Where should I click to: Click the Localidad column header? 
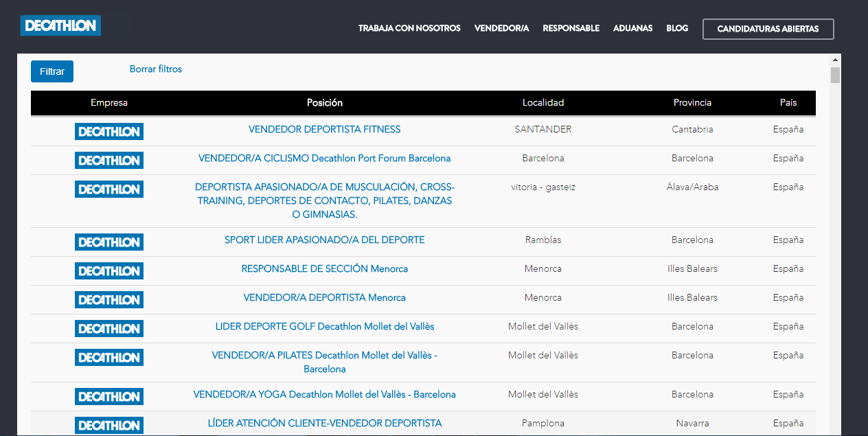tap(543, 103)
